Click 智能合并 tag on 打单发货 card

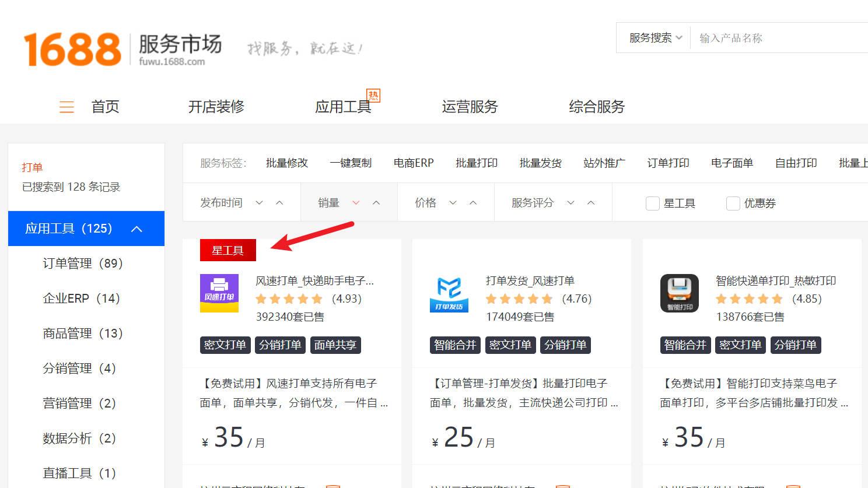pos(455,345)
